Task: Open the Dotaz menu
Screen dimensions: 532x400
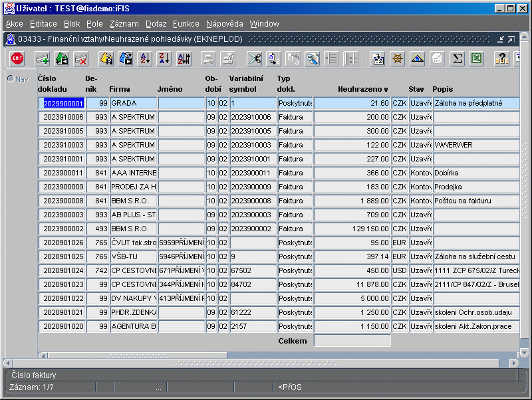Action: click(156, 23)
